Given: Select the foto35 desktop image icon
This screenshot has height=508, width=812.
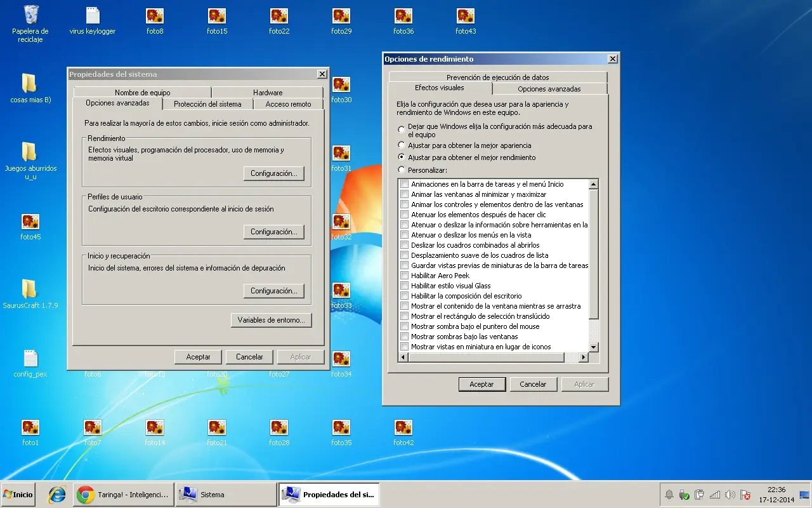Looking at the screenshot, I should (341, 427).
